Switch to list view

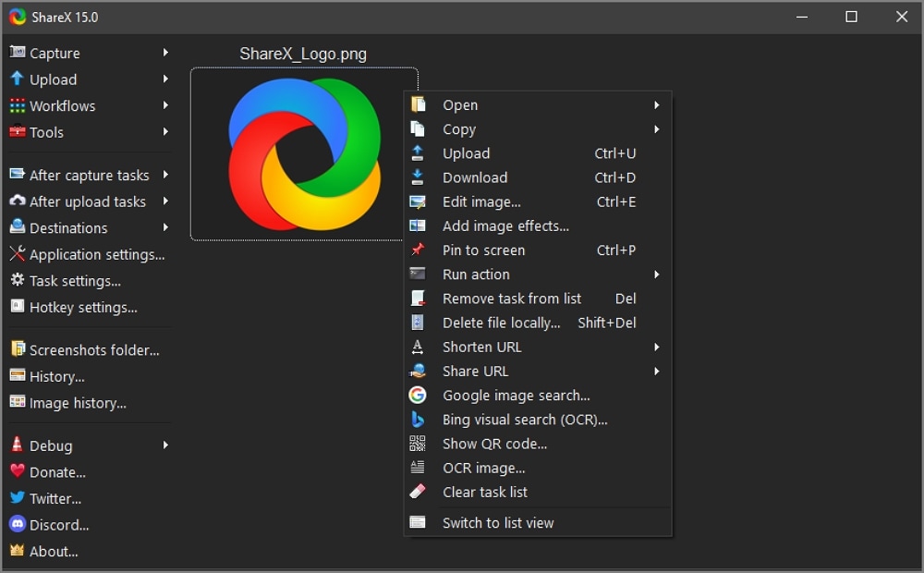tap(498, 523)
